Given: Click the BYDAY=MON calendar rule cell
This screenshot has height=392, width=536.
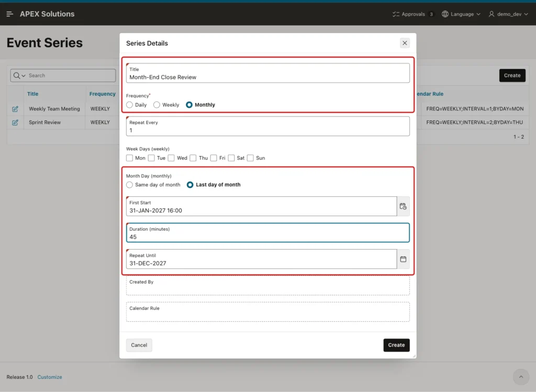Looking at the screenshot, I should coord(475,109).
